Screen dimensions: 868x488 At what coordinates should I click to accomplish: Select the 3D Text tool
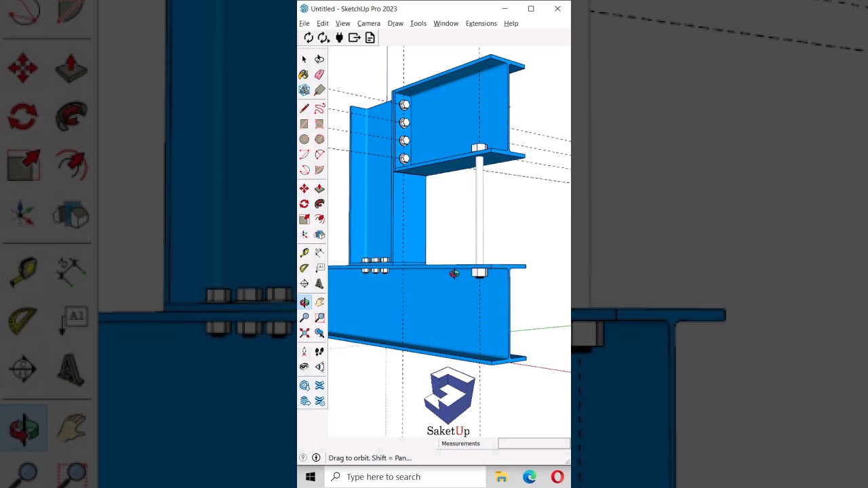[319, 284]
